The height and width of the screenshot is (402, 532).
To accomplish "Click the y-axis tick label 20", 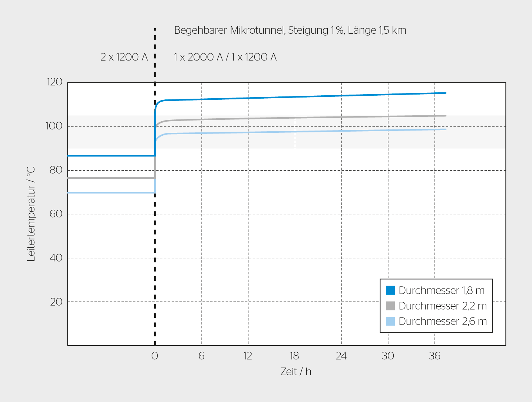I will 56,302.
